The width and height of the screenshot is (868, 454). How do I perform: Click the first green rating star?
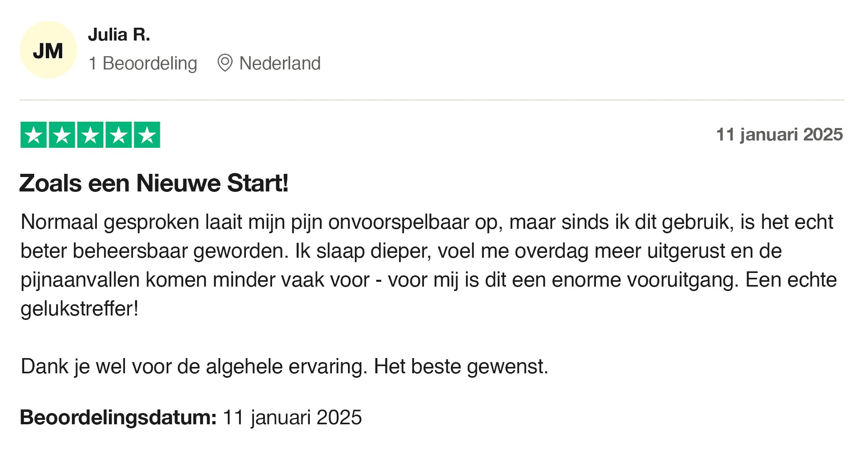(x=33, y=135)
